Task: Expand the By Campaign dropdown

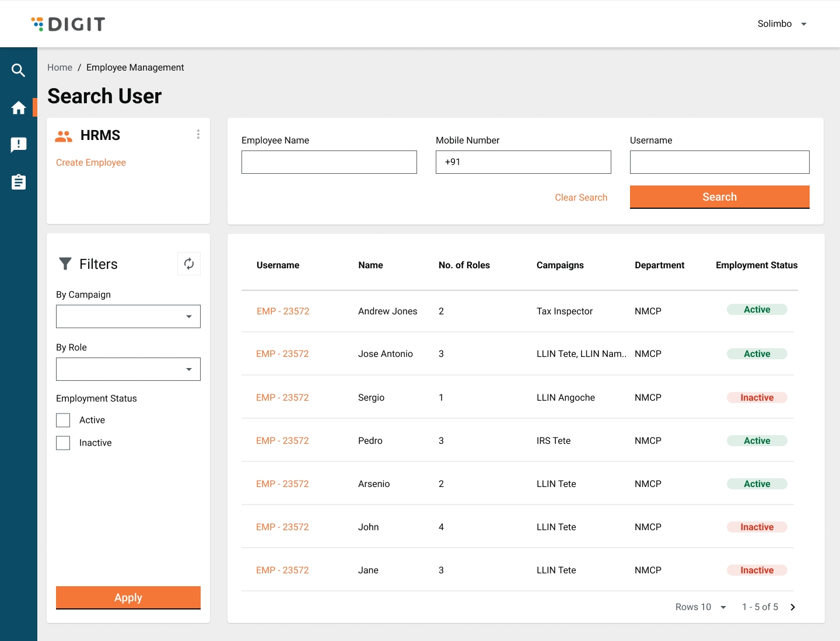Action: click(128, 317)
